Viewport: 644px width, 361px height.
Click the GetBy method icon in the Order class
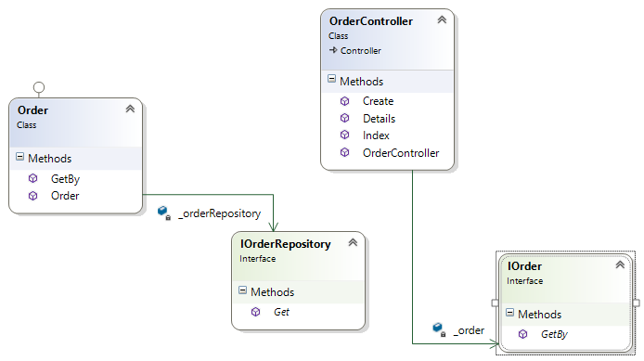point(32,178)
